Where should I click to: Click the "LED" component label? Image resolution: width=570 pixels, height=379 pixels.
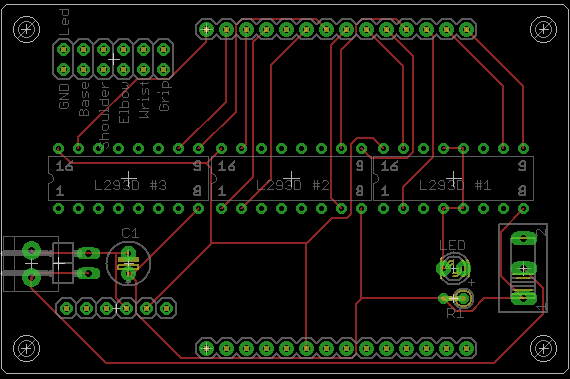point(452,245)
